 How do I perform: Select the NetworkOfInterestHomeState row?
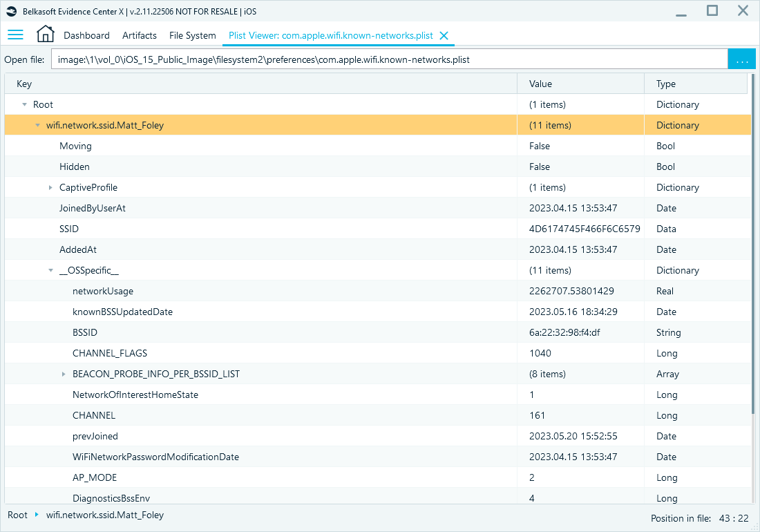[x=377, y=395]
